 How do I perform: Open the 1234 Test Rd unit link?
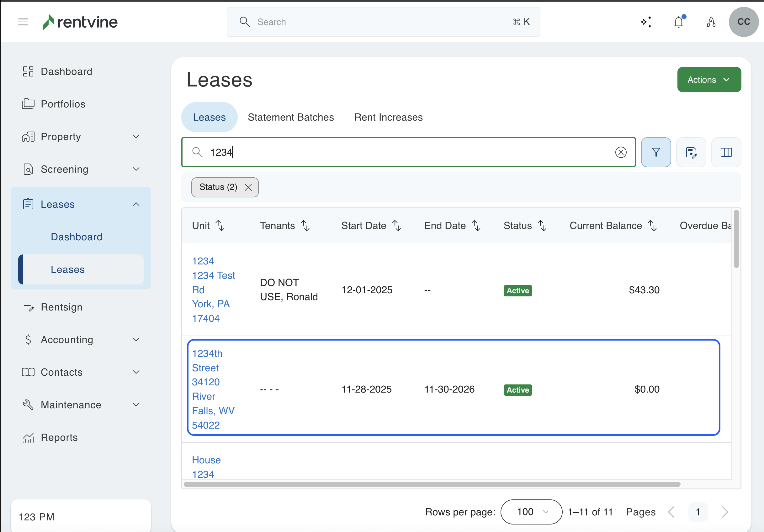click(x=213, y=275)
